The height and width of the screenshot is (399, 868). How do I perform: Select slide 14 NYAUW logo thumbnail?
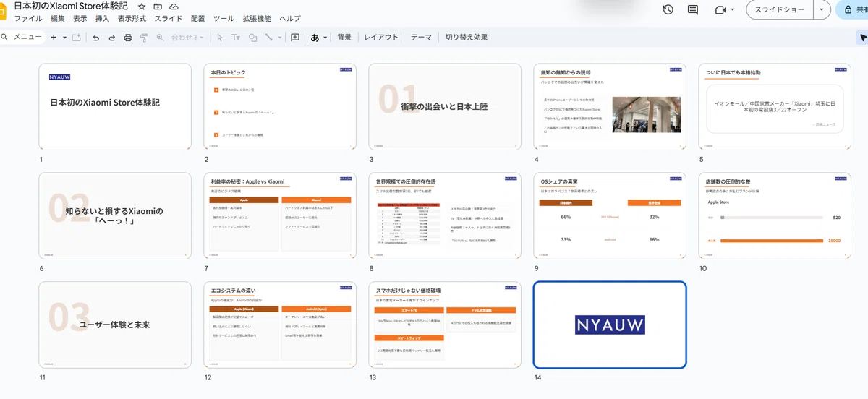tap(610, 325)
